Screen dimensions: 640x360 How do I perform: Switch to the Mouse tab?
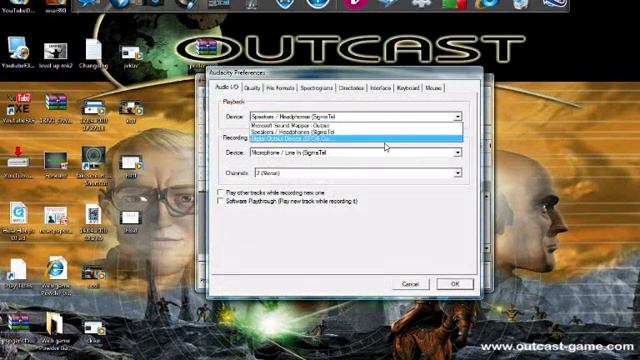coord(433,88)
